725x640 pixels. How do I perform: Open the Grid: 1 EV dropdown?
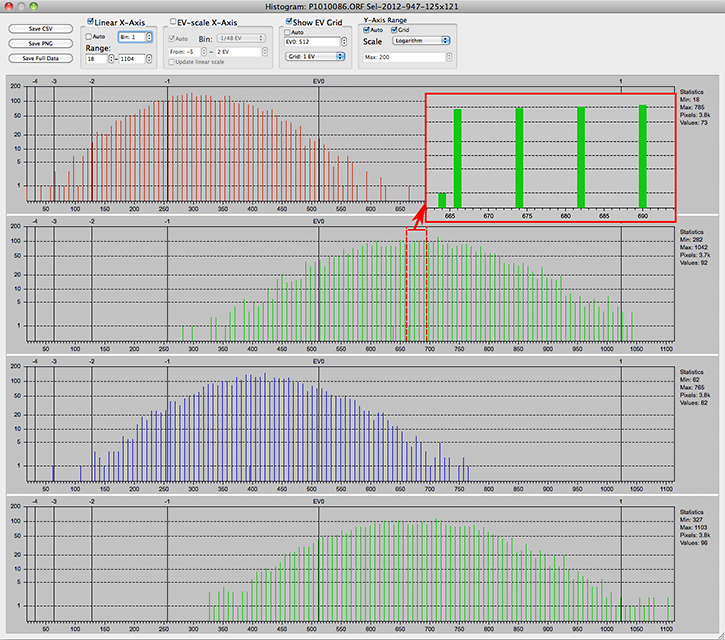click(x=315, y=56)
